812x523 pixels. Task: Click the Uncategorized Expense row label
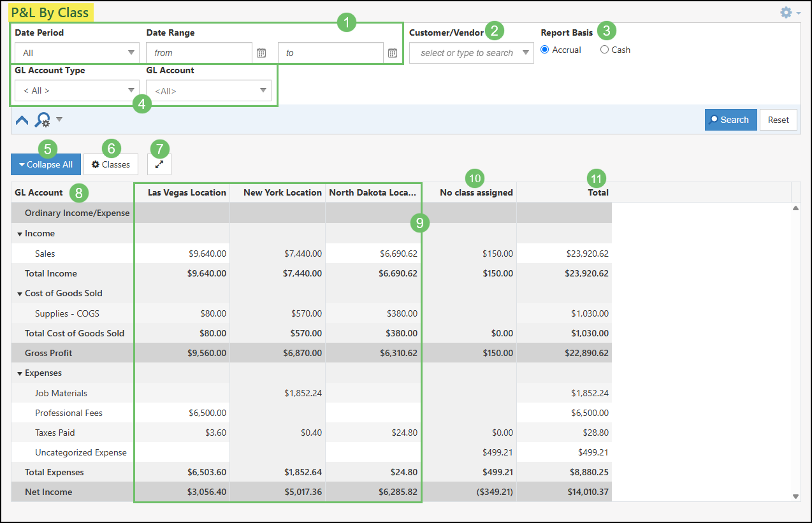coord(81,452)
